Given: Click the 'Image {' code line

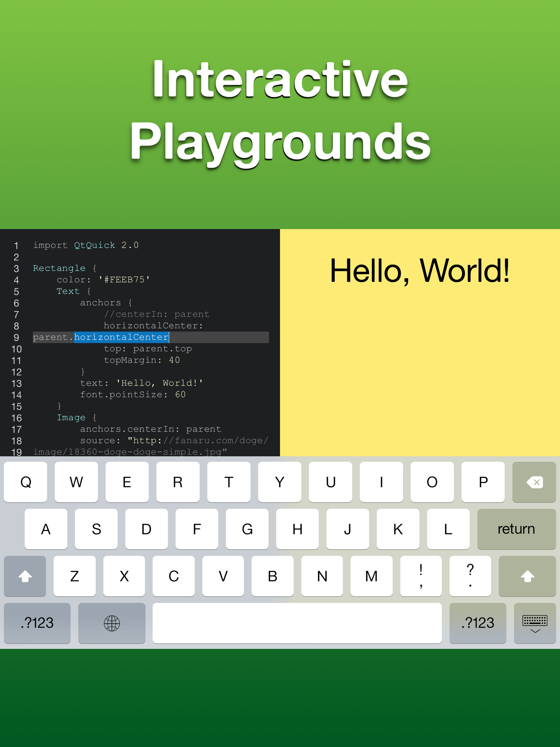Looking at the screenshot, I should click(x=77, y=418).
